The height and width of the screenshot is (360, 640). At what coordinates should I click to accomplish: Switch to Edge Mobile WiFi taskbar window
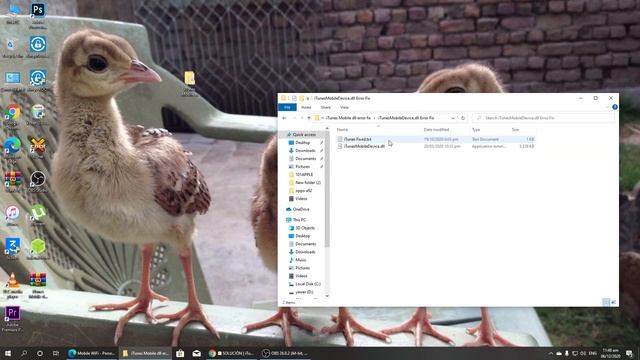92,353
